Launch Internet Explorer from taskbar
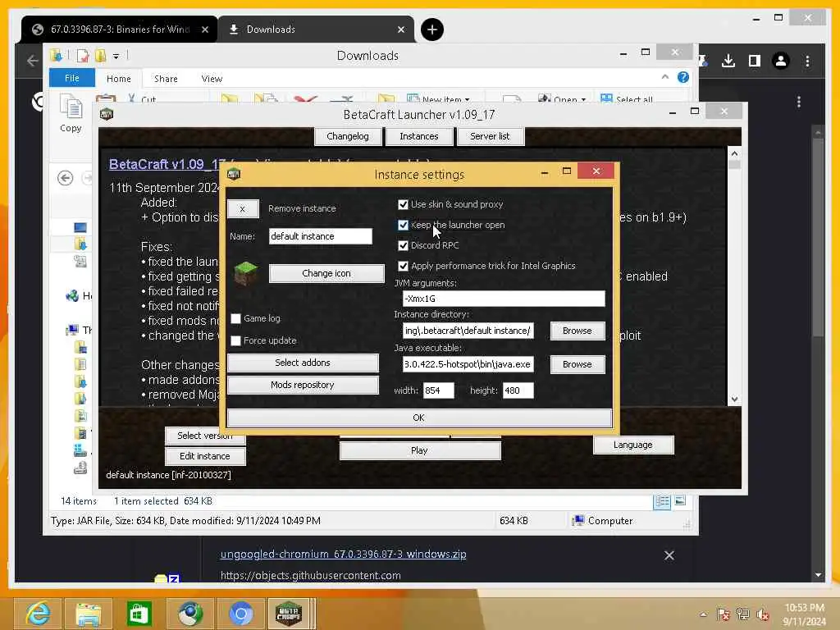 tap(38, 614)
